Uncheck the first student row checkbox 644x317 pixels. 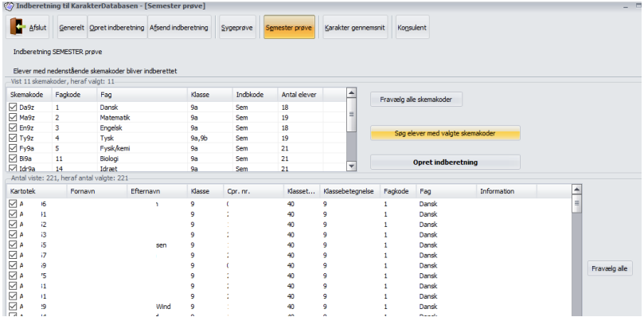point(13,204)
